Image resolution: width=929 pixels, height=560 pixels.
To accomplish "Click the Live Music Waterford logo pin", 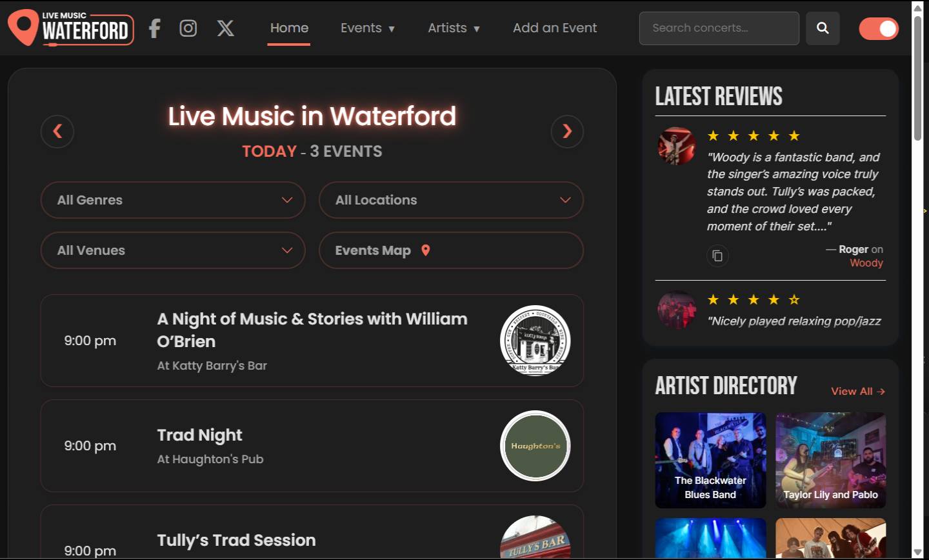I will (22, 28).
